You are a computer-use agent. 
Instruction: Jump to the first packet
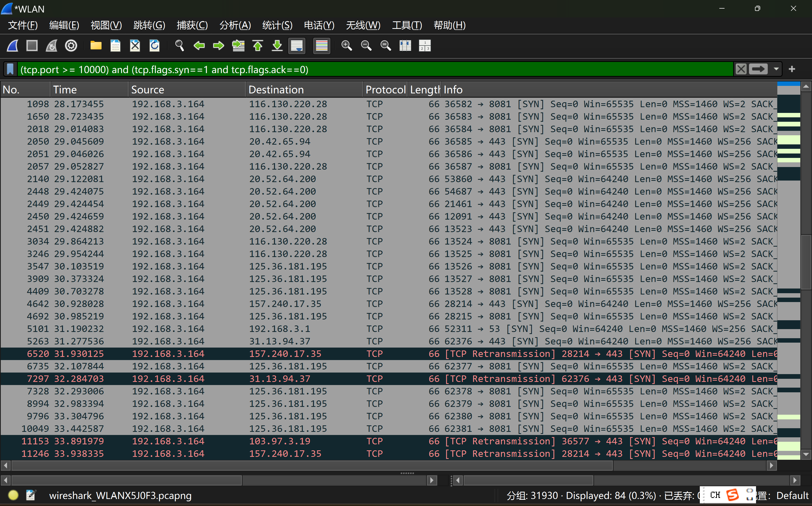click(257, 46)
